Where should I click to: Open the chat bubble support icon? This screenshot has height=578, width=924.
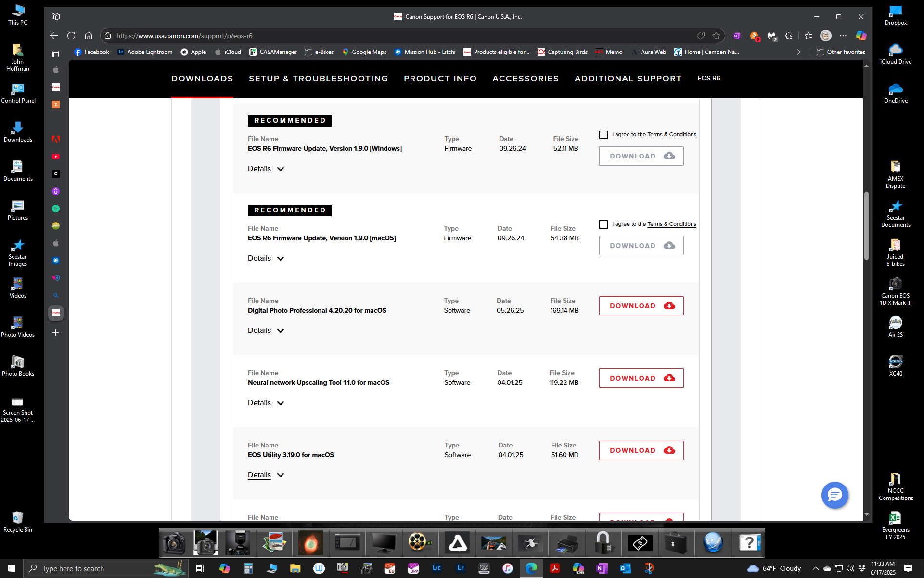[x=834, y=495]
